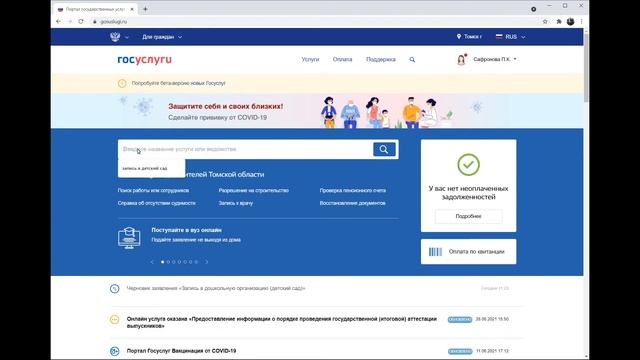Close the Gosuslugi portal tab
Image resolution: width=640 pixels, height=360 pixels.
(x=132, y=9)
